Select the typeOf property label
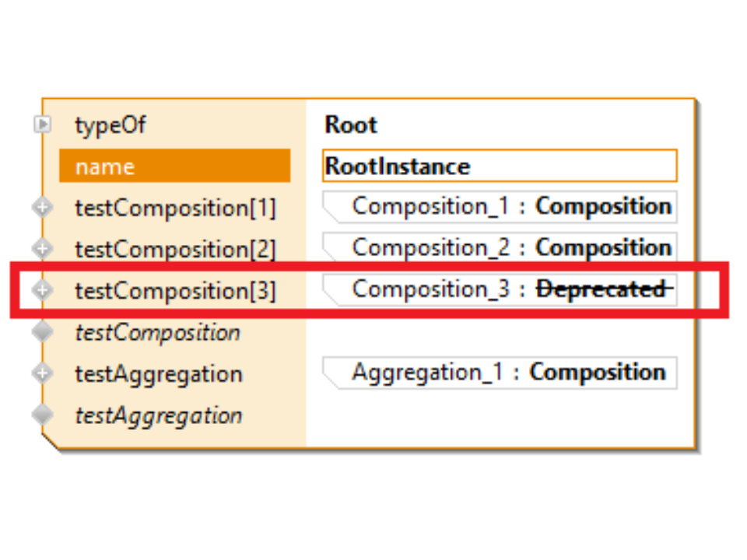The image size is (747, 560). pyautogui.click(x=110, y=124)
